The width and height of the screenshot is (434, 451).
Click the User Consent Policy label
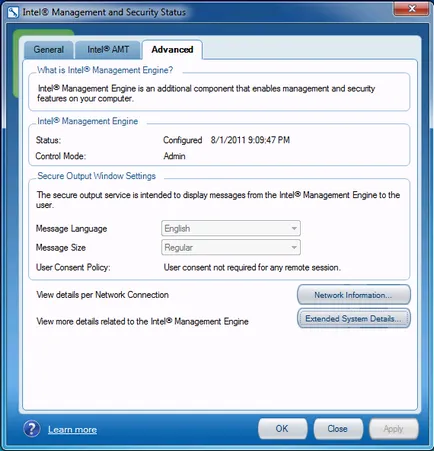tap(73, 267)
